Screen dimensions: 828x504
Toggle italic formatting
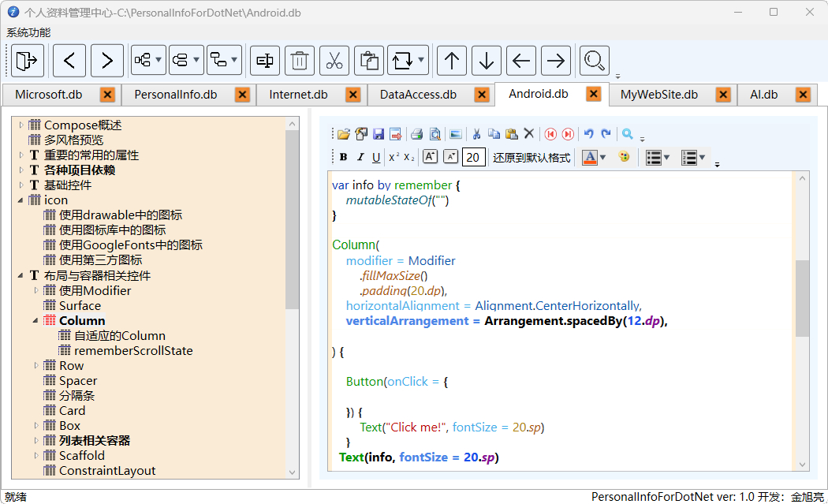coord(360,157)
